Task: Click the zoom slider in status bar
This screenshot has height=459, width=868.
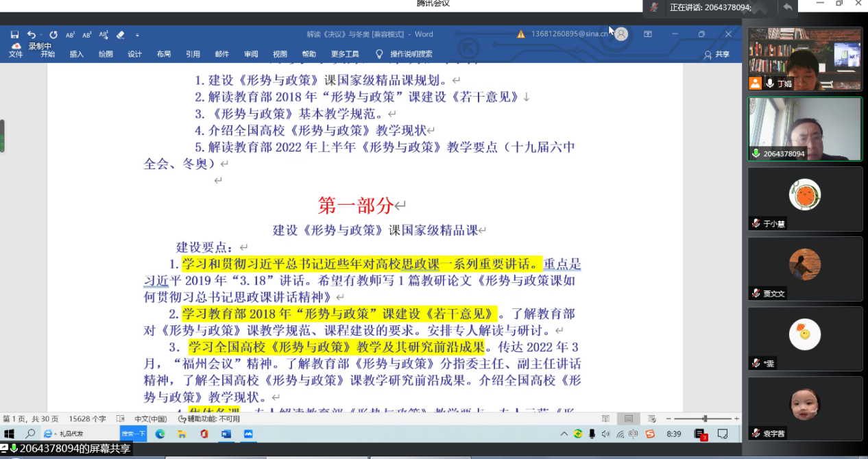Action: 705,419
